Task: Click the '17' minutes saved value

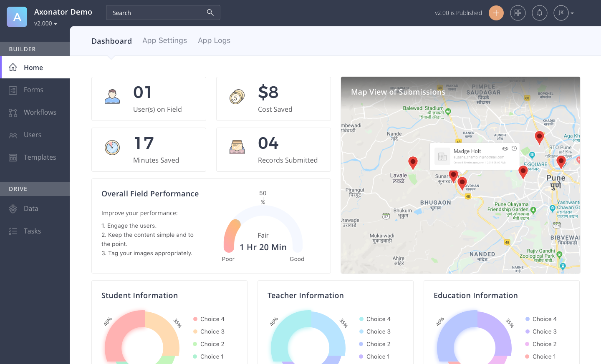Action: click(x=144, y=143)
